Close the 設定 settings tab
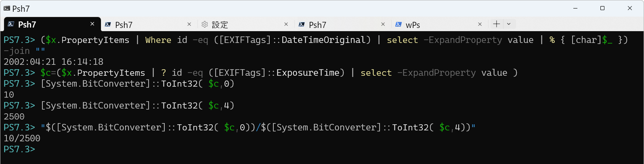 pyautogui.click(x=286, y=24)
